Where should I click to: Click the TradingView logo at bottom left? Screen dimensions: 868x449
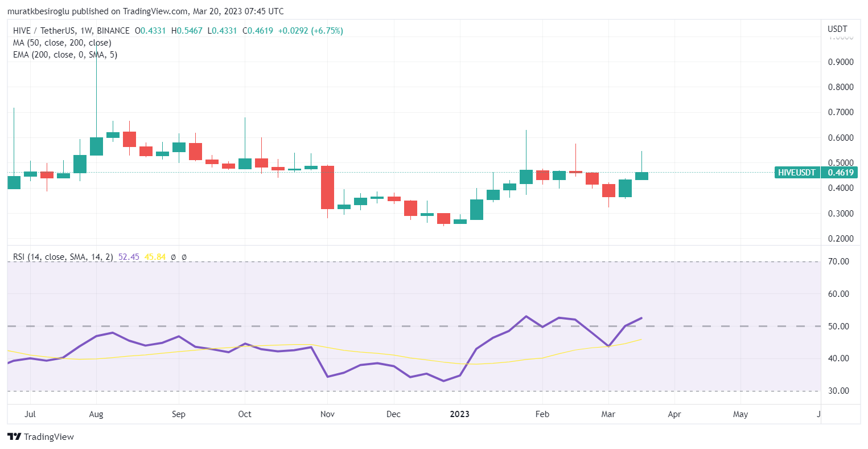coord(40,436)
